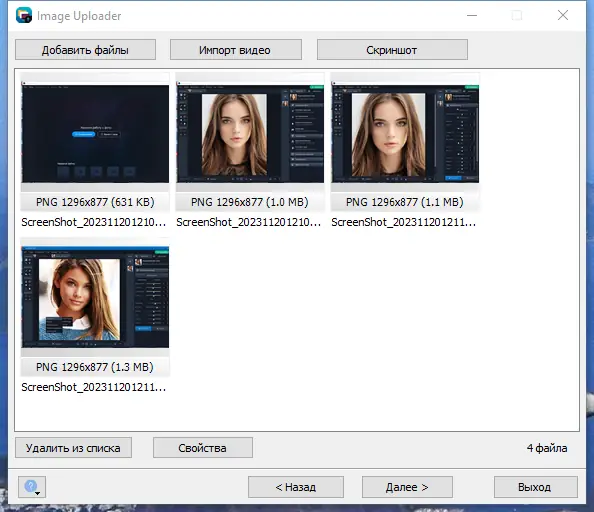594x512 pixels.
Task: Click filename under the 1.3 MB image
Action: 94,387
